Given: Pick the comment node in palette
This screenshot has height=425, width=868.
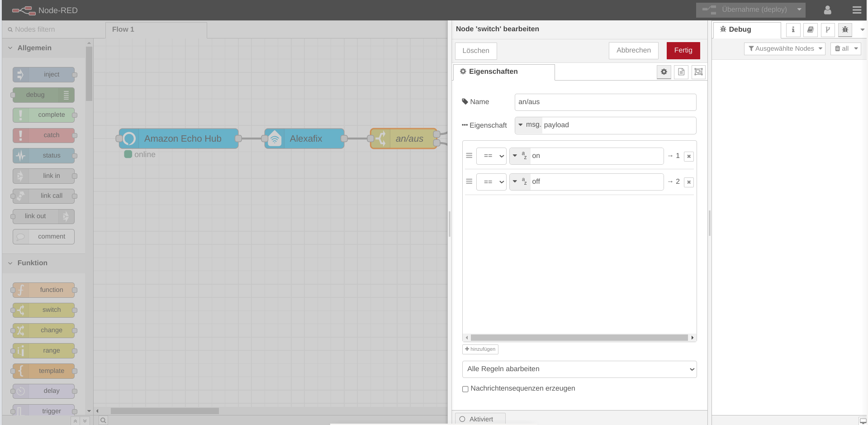Looking at the screenshot, I should [43, 237].
